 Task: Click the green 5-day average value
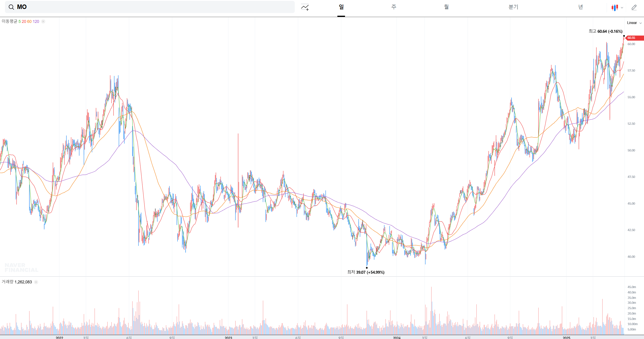pos(20,22)
